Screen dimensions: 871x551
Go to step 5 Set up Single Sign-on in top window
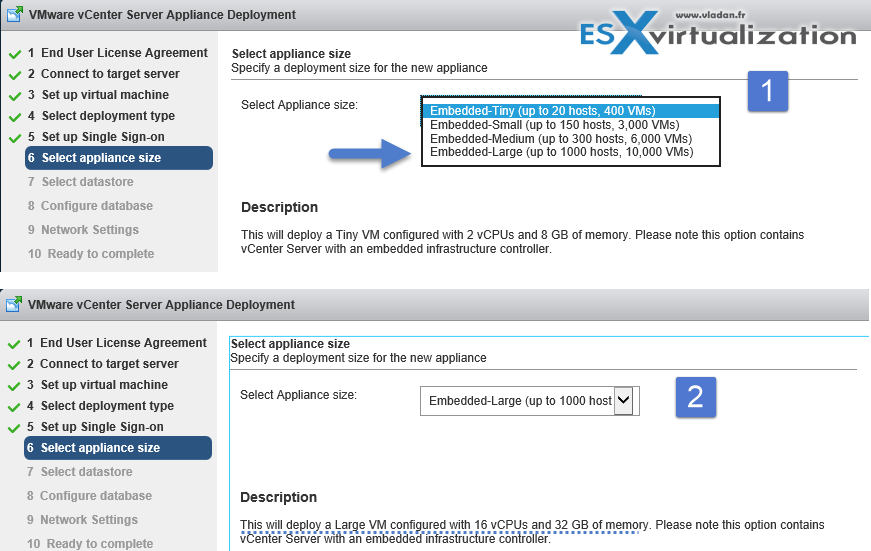(96, 137)
